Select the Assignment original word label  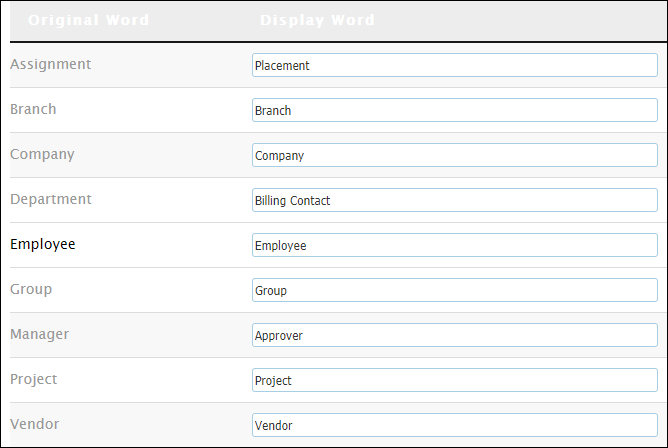click(x=50, y=64)
